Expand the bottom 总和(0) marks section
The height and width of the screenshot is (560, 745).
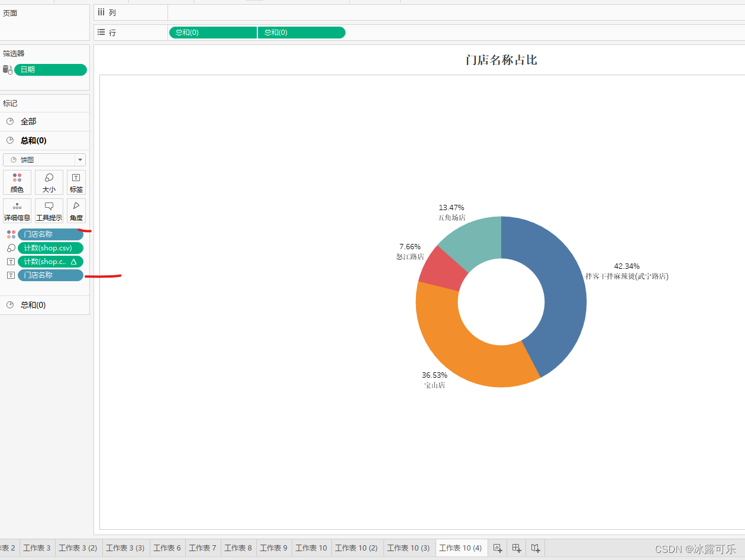click(45, 305)
